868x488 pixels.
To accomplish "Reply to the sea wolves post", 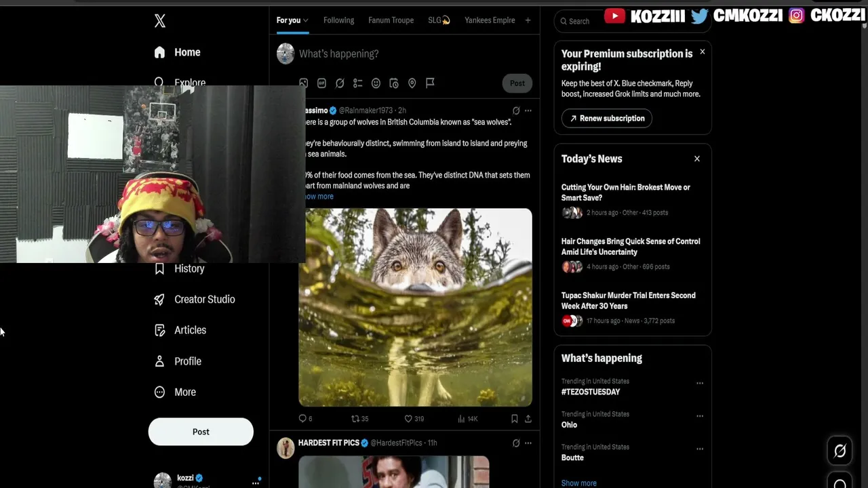I will point(305,419).
